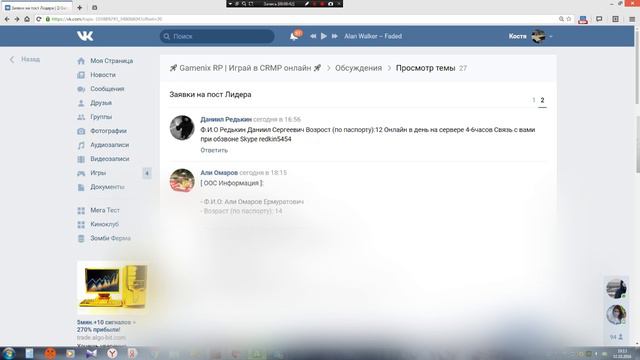640x360 pixels.
Task: Click the Сообщения chat bubble icon
Action: pos(81,89)
